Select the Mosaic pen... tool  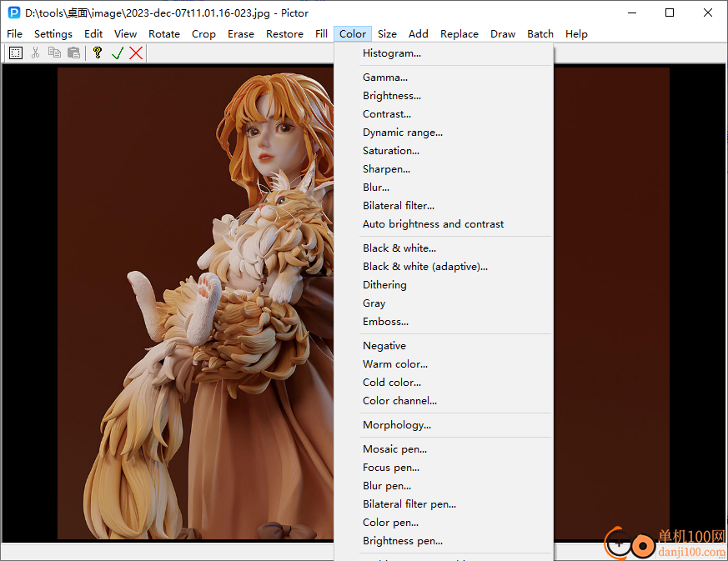point(444,449)
